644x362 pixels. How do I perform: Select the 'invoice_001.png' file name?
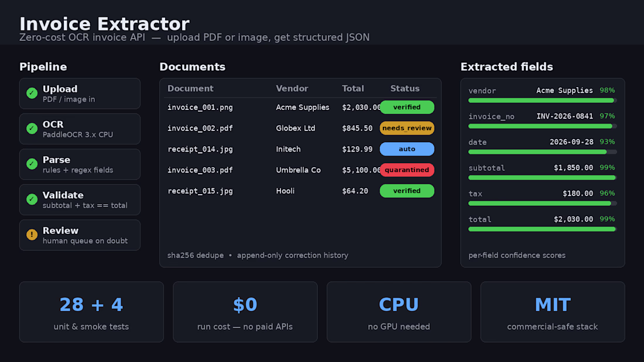pyautogui.click(x=200, y=108)
